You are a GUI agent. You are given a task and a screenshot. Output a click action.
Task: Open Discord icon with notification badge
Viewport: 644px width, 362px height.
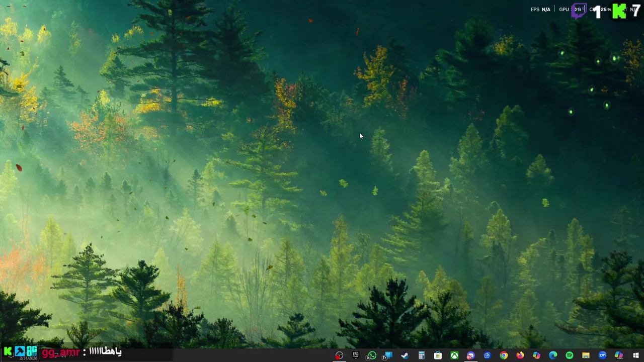(470, 355)
